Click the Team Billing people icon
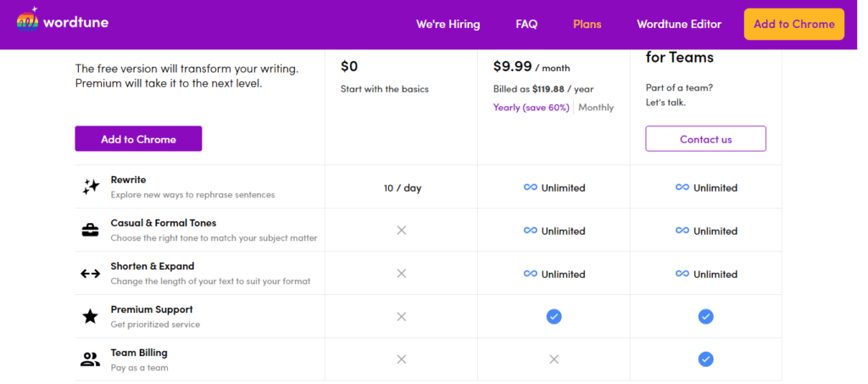This screenshot has height=384, width=868. [x=90, y=359]
